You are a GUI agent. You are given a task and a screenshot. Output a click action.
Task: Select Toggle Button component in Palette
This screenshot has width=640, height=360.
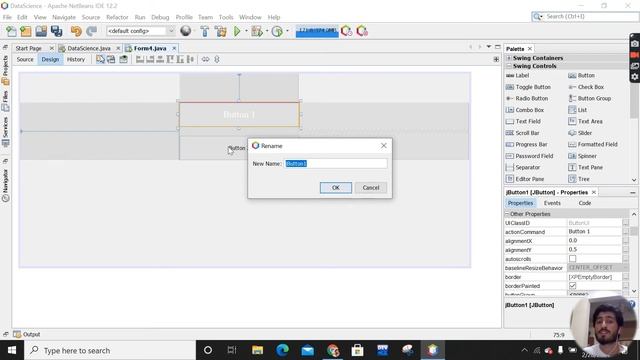pyautogui.click(x=528, y=87)
